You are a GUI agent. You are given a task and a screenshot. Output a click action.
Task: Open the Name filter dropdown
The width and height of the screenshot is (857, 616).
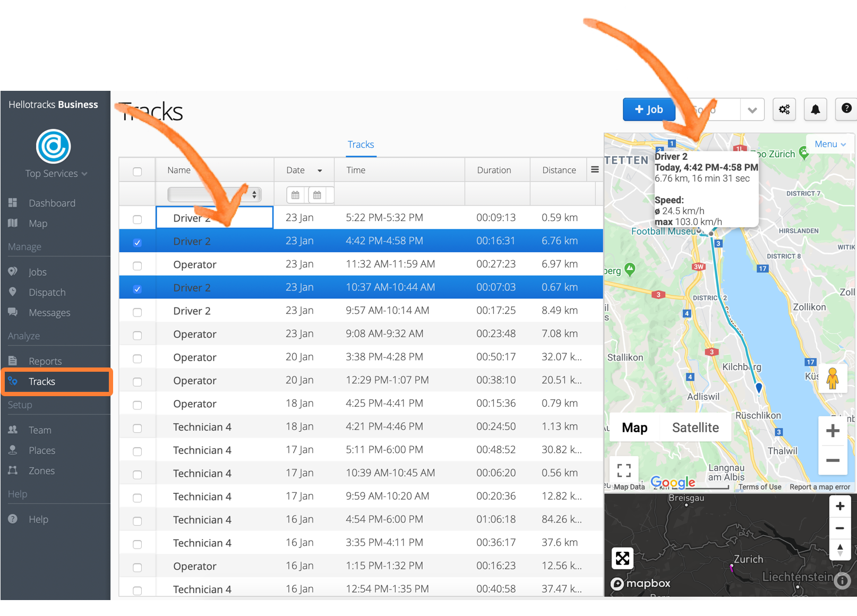pyautogui.click(x=214, y=194)
